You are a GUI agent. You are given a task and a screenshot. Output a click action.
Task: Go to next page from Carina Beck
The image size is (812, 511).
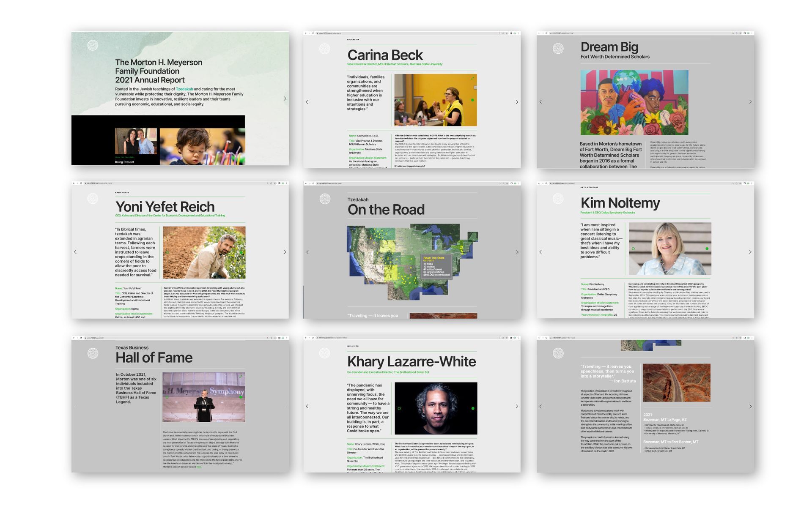tap(517, 102)
